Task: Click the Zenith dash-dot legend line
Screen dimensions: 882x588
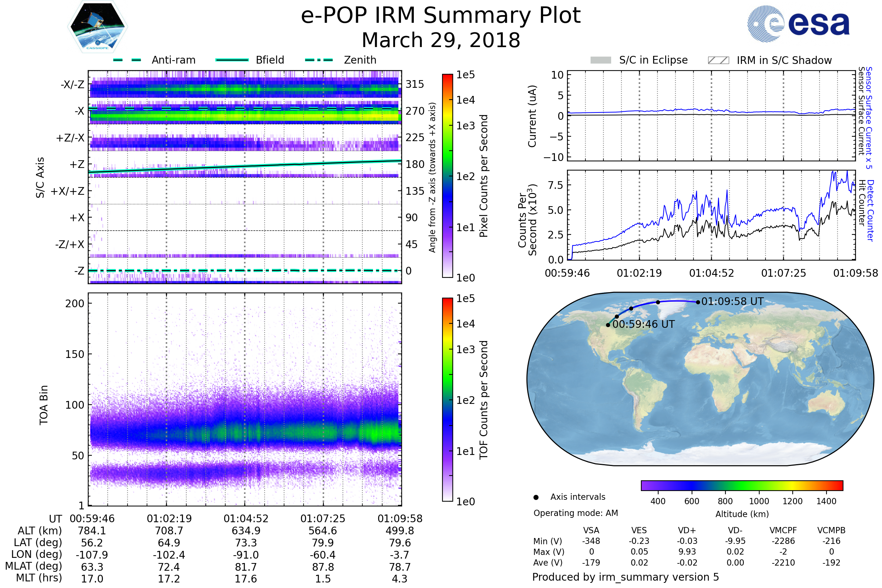Action: coord(319,60)
